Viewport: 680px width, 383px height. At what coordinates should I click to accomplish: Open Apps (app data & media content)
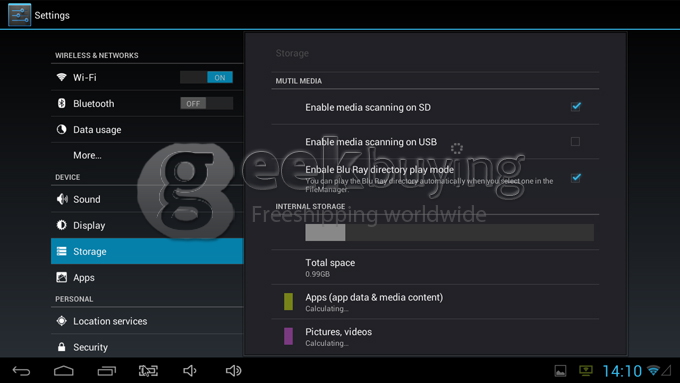435,302
